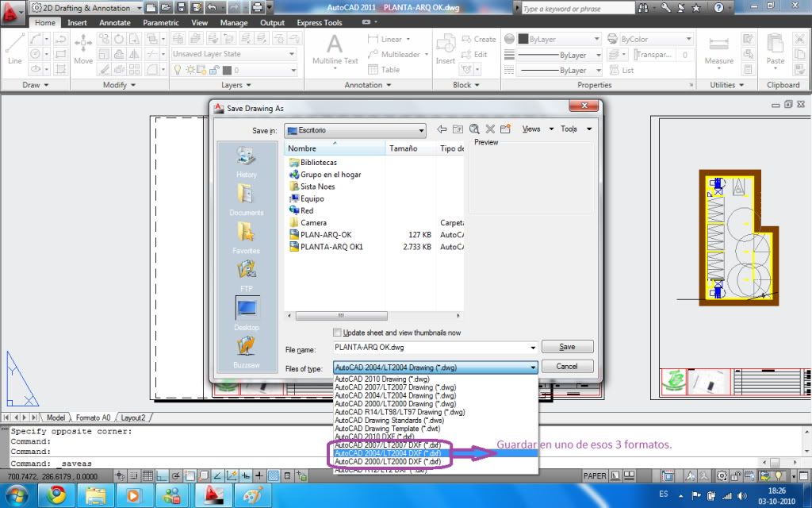Open Favorites in the dialog sidebar

point(246,238)
